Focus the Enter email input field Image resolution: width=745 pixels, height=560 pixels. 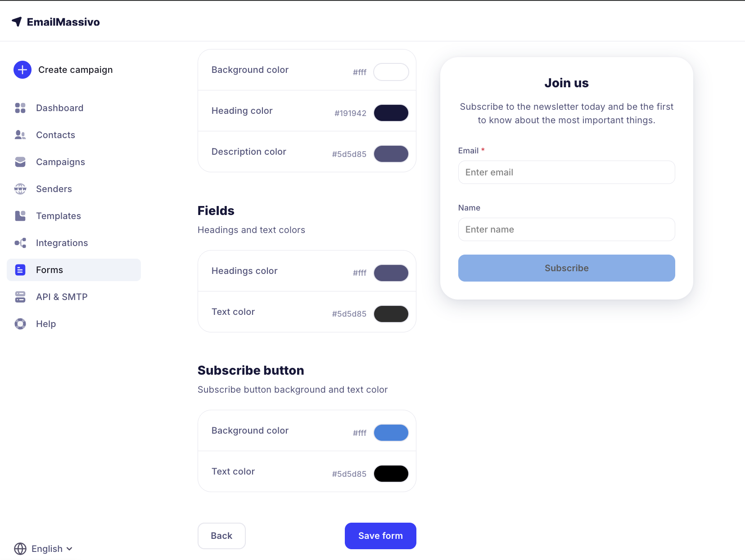tap(566, 172)
